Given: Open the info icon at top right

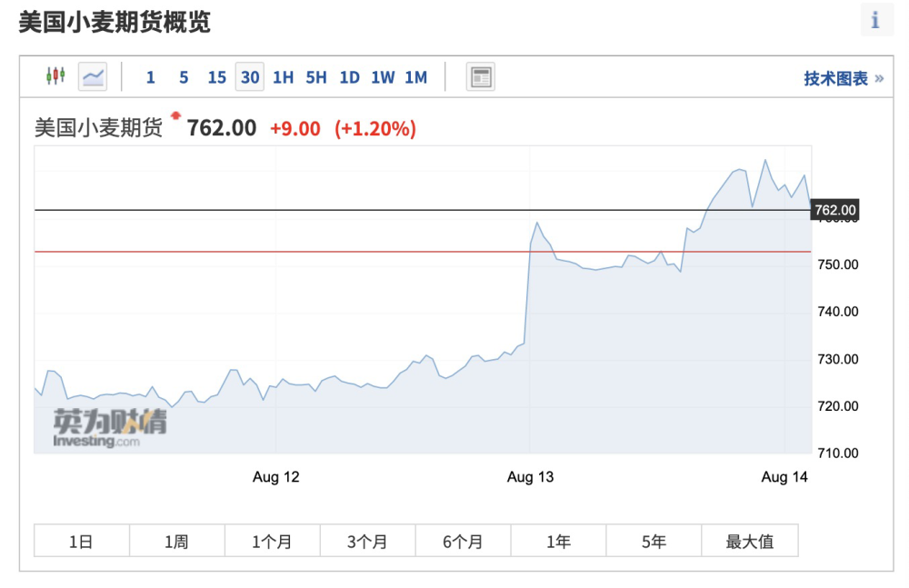Looking at the screenshot, I should 876,20.
